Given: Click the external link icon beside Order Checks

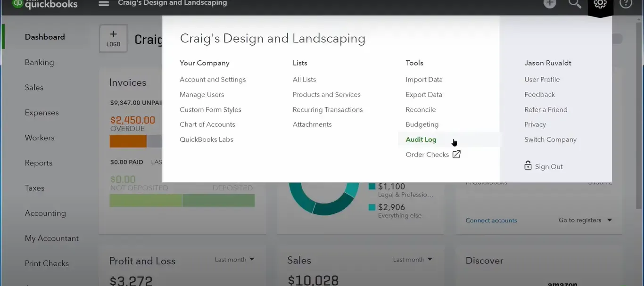Looking at the screenshot, I should coord(456,154).
